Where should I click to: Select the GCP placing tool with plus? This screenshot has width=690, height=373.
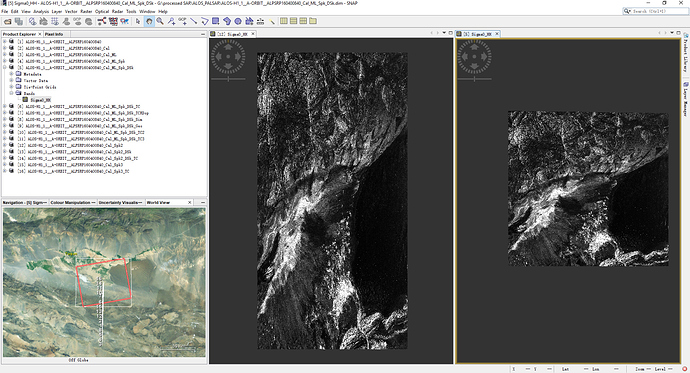point(182,21)
